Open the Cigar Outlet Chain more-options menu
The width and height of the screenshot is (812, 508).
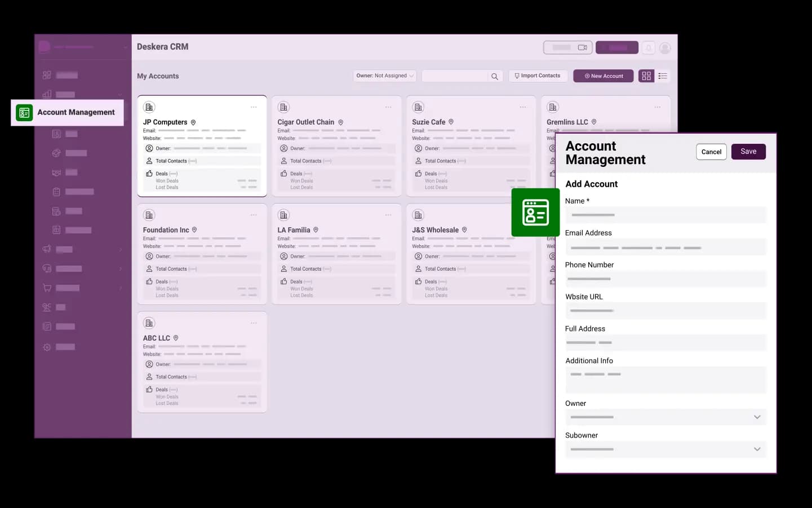(x=388, y=107)
